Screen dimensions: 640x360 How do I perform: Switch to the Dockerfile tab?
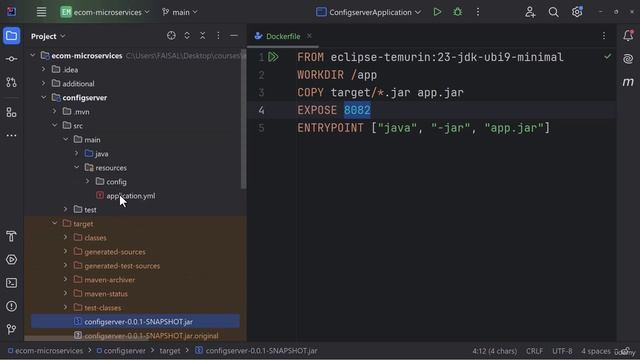283,36
